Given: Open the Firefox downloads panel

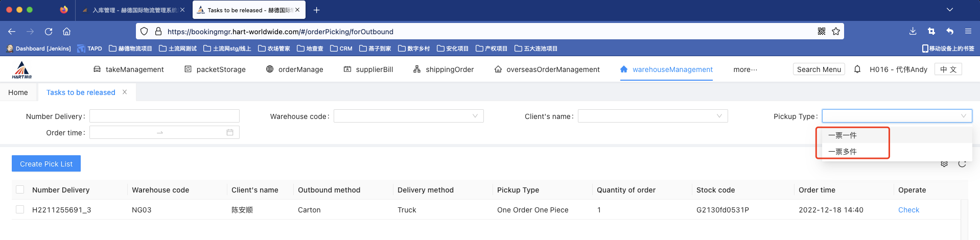Looking at the screenshot, I should point(913,32).
